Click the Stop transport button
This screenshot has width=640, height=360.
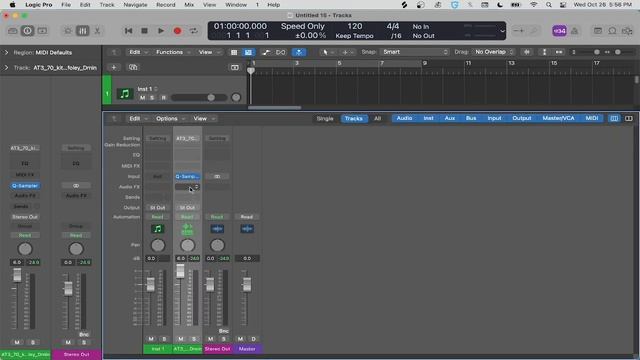pos(144,31)
